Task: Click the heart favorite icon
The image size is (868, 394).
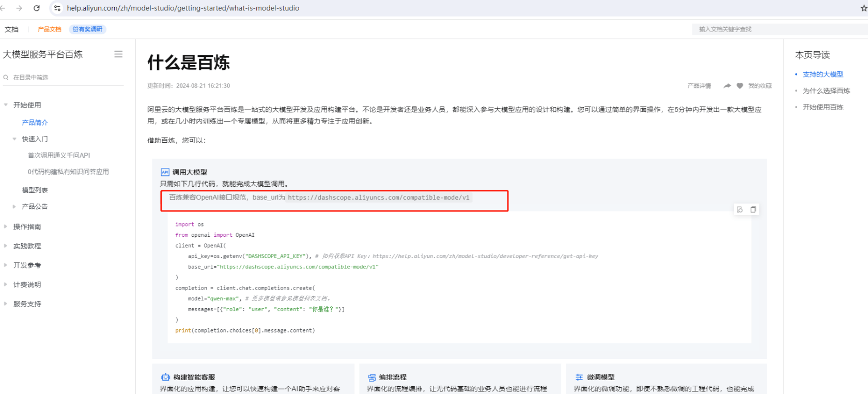Action: (x=740, y=86)
